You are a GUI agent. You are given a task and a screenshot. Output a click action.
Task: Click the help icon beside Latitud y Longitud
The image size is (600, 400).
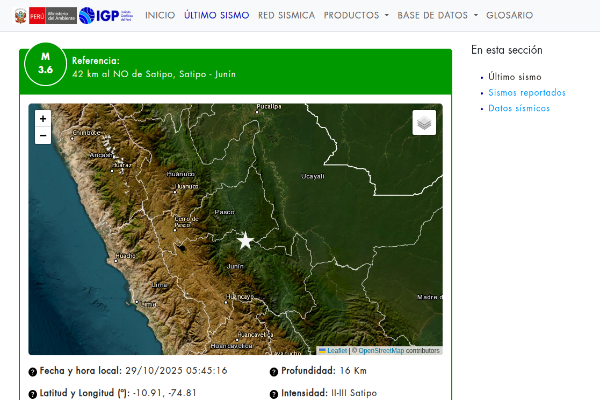coord(33,394)
